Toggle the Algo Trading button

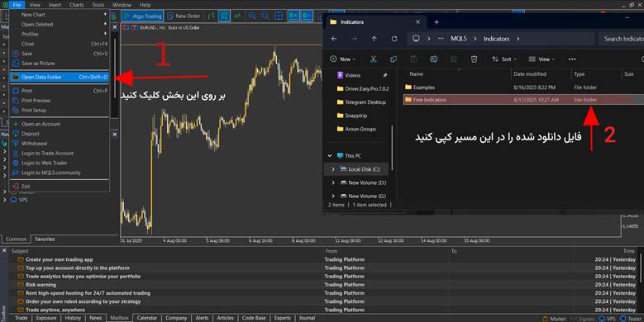click(142, 16)
